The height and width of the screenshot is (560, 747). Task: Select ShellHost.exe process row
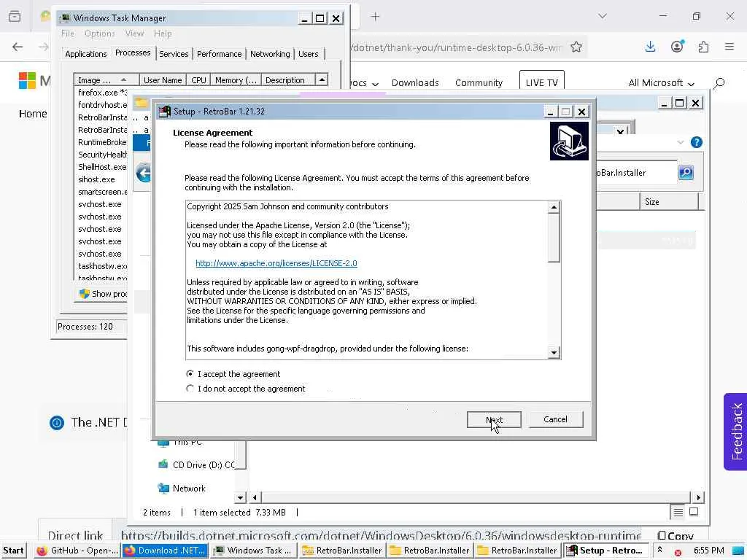click(x=102, y=167)
